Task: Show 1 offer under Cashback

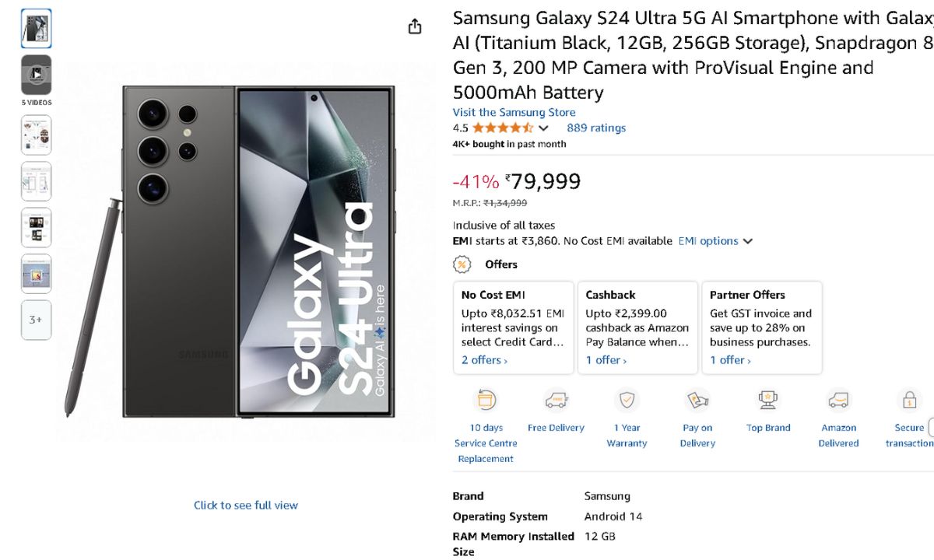Action: coord(606,360)
